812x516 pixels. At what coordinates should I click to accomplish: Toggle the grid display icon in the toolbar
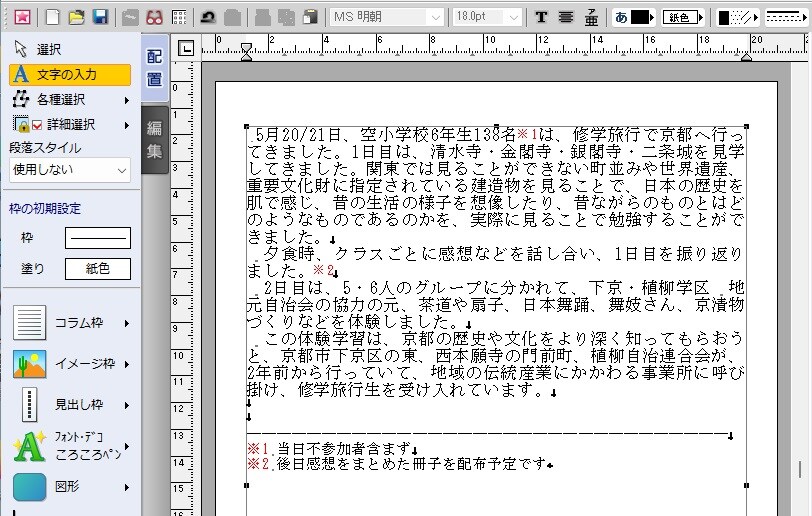coord(179,18)
